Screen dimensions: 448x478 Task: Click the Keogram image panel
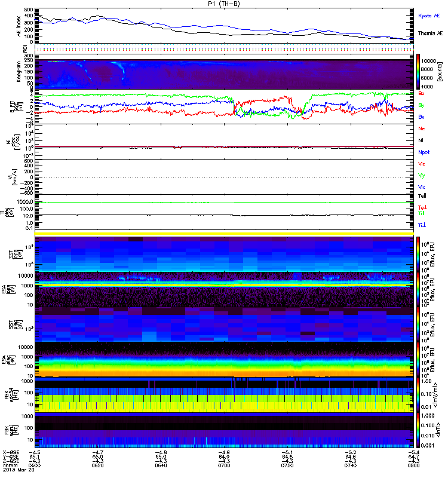pyautogui.click(x=224, y=74)
